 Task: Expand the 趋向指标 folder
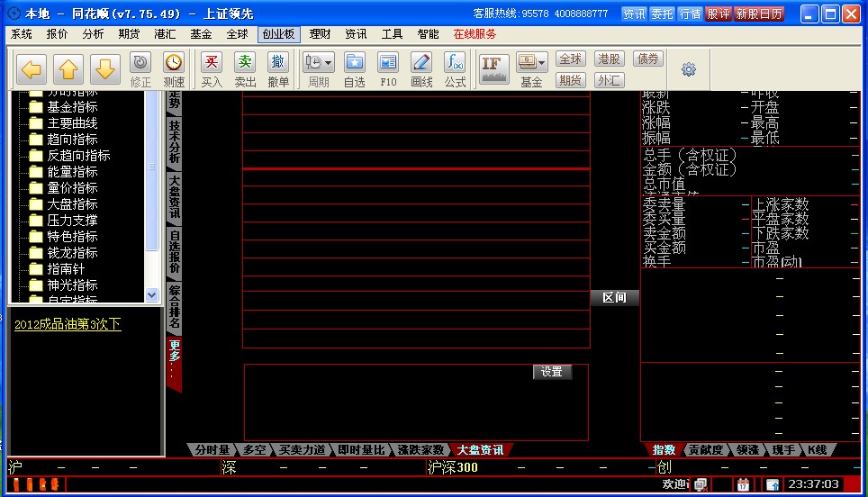click(x=72, y=140)
